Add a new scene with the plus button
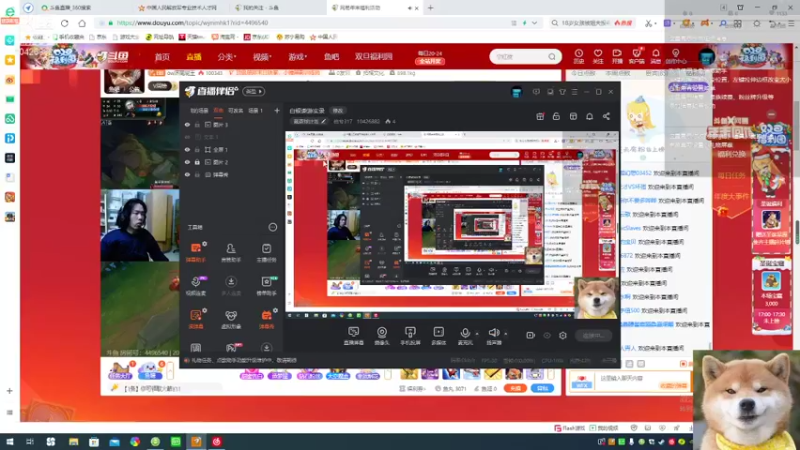800x450 pixels. pyautogui.click(x=277, y=110)
